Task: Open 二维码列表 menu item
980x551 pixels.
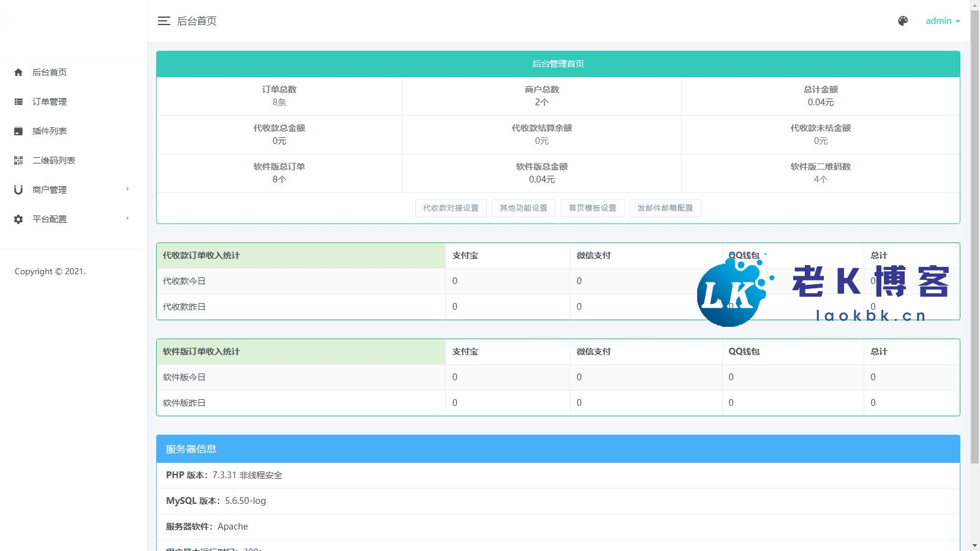Action: pyautogui.click(x=54, y=160)
